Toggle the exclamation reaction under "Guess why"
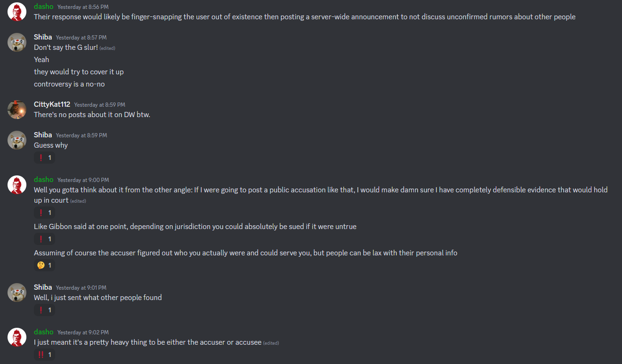The width and height of the screenshot is (622, 364). [x=45, y=158]
